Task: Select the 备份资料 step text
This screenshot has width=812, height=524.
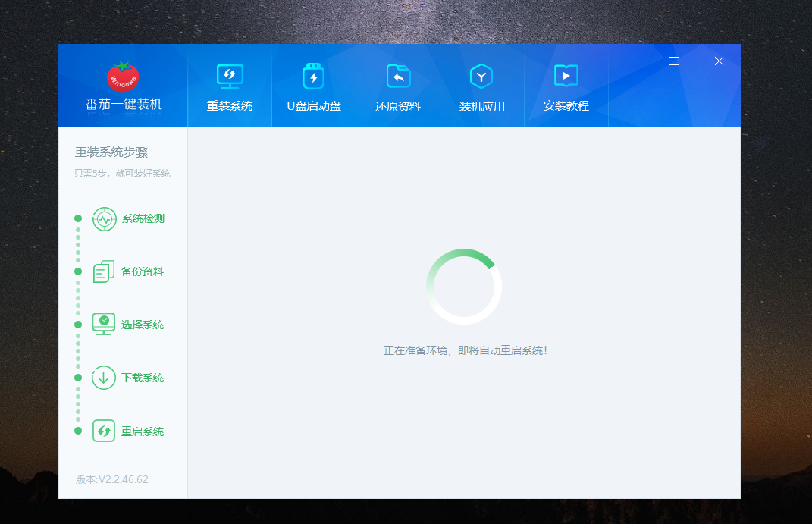Action: (143, 271)
